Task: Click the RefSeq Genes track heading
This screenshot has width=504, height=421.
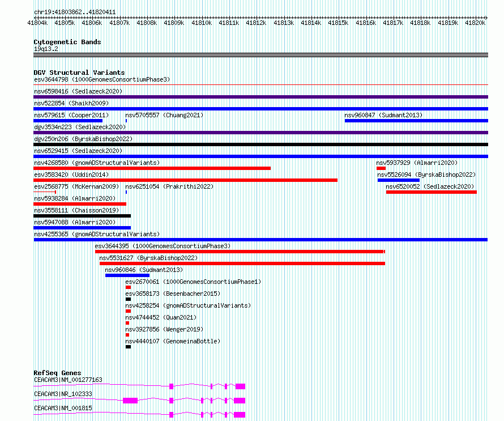Action: pyautogui.click(x=57, y=373)
